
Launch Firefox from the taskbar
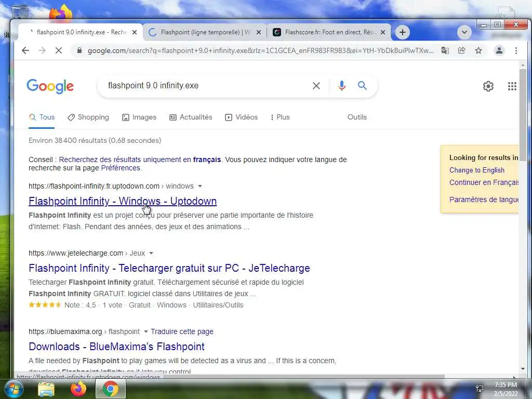tap(78, 389)
